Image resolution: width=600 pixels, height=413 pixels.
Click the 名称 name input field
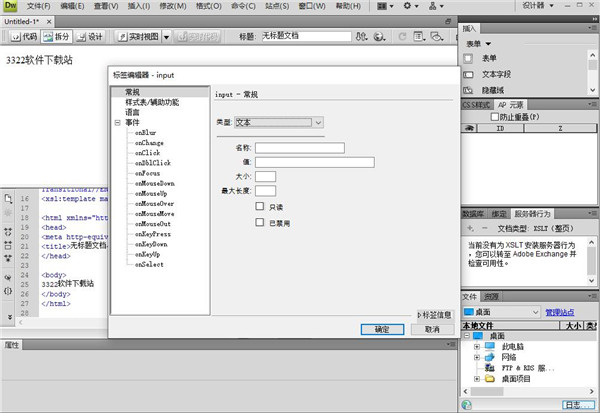299,147
